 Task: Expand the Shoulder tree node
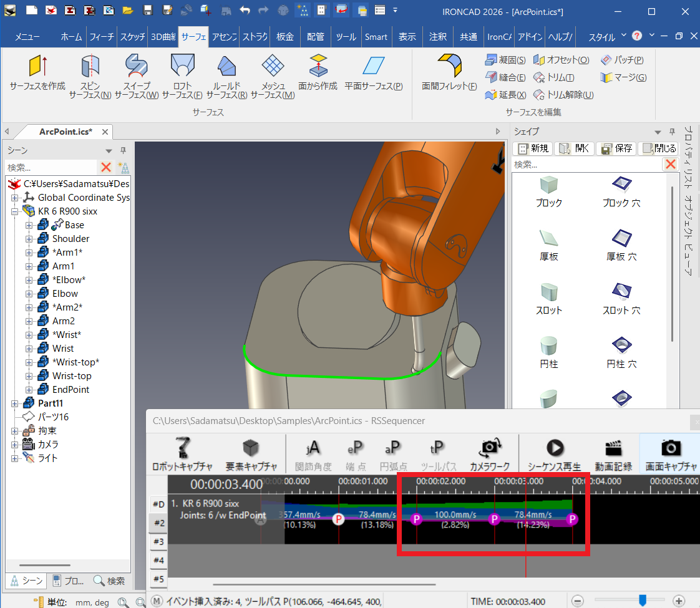[x=29, y=239]
